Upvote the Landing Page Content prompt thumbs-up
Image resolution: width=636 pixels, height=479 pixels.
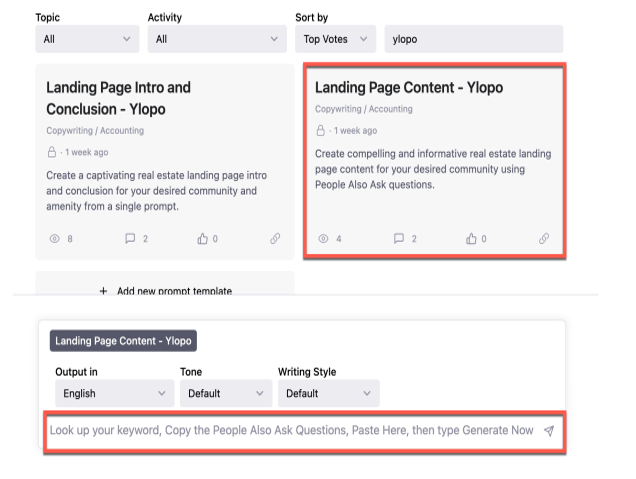(x=471, y=238)
